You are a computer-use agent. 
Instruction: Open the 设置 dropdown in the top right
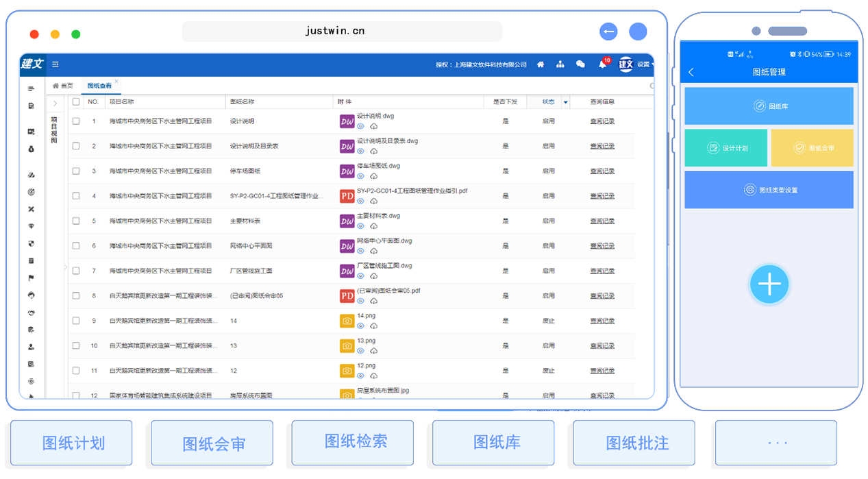click(x=645, y=64)
